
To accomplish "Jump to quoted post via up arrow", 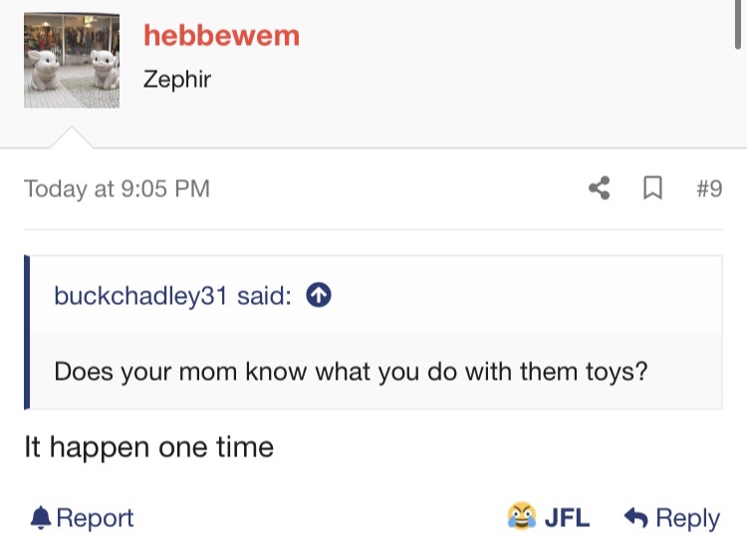I will pyautogui.click(x=319, y=295).
